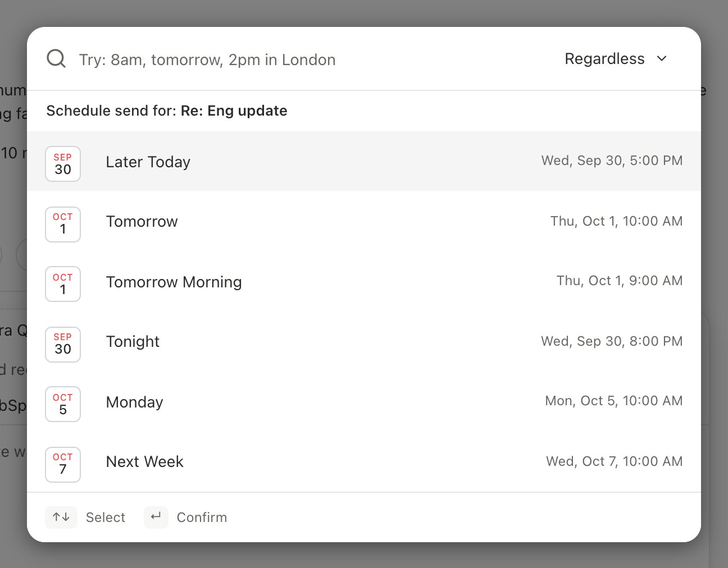The image size is (728, 568).
Task: Select the Monday schedule option
Action: (x=364, y=401)
